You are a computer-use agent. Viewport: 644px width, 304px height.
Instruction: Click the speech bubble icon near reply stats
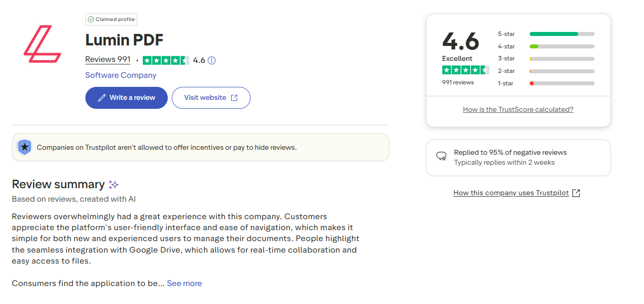[x=441, y=156]
